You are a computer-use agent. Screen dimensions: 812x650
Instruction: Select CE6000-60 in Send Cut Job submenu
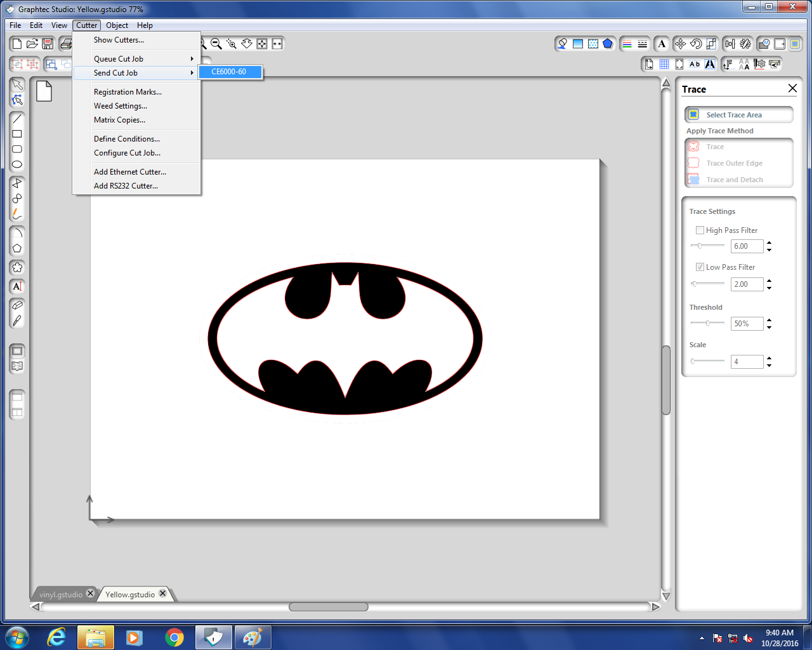pos(230,72)
